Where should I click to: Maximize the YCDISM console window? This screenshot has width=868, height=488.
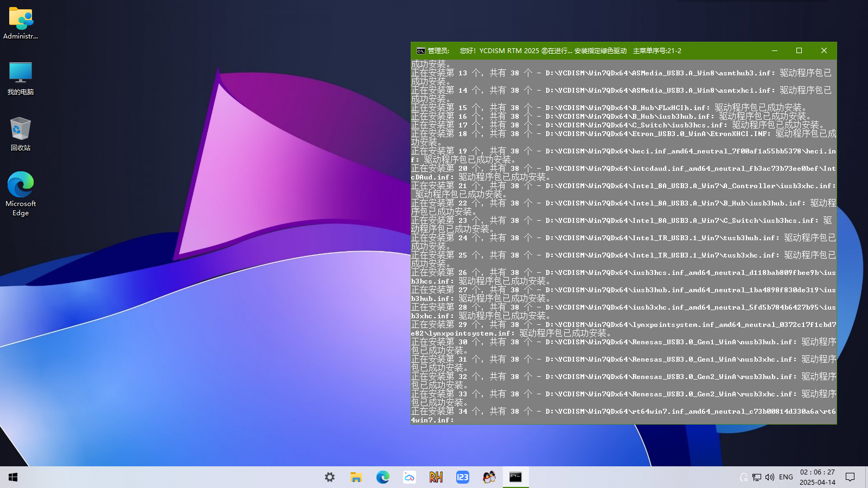799,51
